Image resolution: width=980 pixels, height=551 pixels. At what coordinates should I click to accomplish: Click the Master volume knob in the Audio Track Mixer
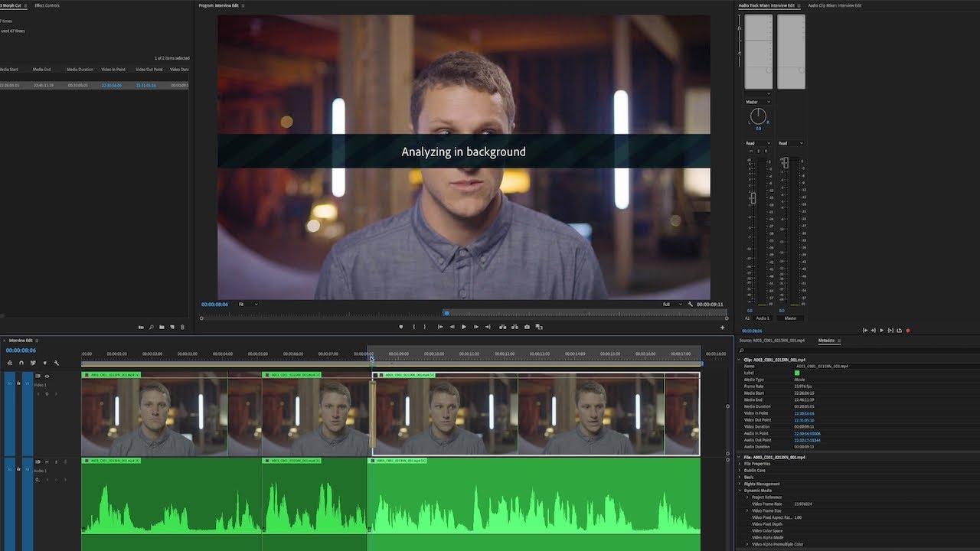(757, 116)
